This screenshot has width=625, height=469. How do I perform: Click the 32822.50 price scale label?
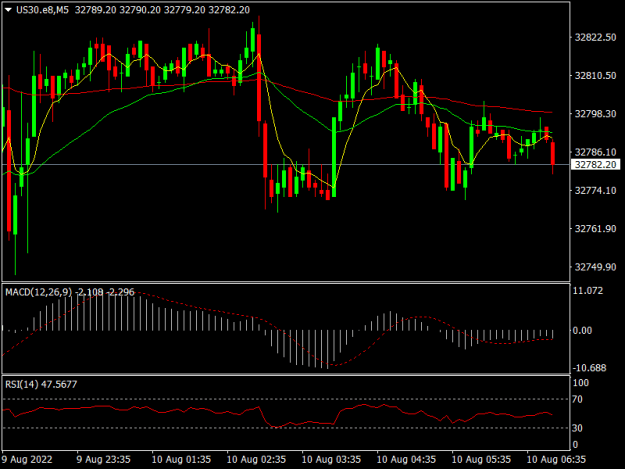pyautogui.click(x=595, y=37)
